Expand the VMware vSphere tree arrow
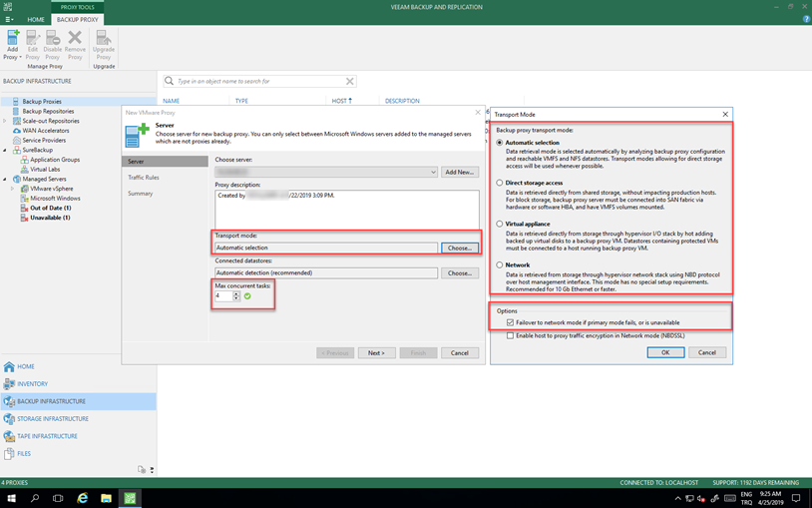The height and width of the screenshot is (508, 812). [12, 189]
